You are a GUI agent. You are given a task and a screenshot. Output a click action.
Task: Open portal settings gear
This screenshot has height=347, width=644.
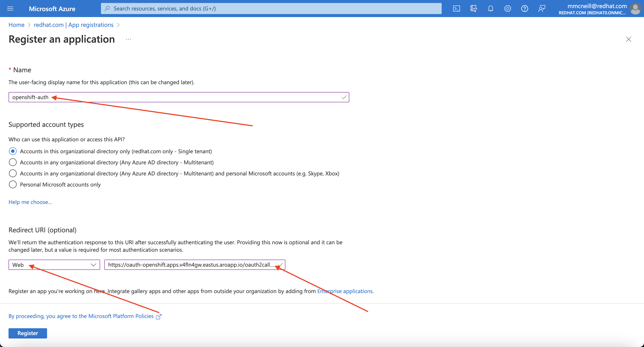tap(507, 8)
